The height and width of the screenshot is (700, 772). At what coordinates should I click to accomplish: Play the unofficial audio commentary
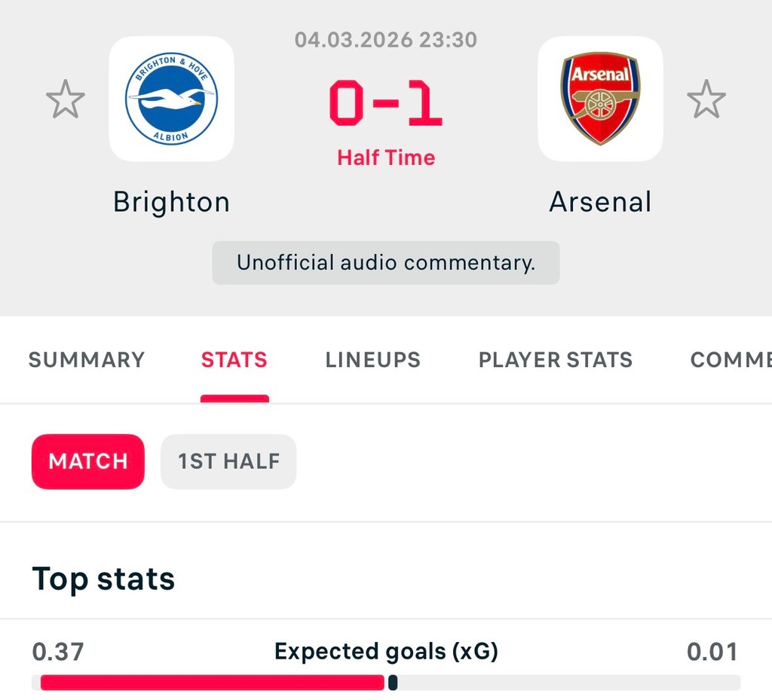386,263
